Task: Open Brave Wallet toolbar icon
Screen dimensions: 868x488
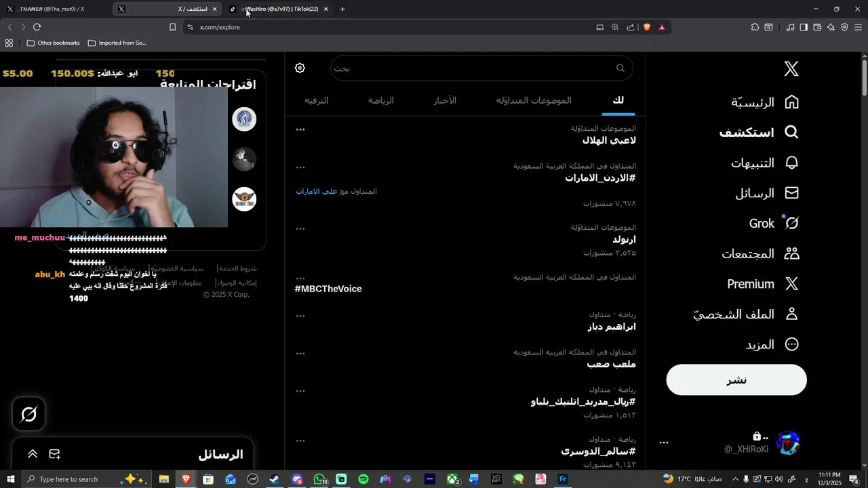Action: click(817, 27)
